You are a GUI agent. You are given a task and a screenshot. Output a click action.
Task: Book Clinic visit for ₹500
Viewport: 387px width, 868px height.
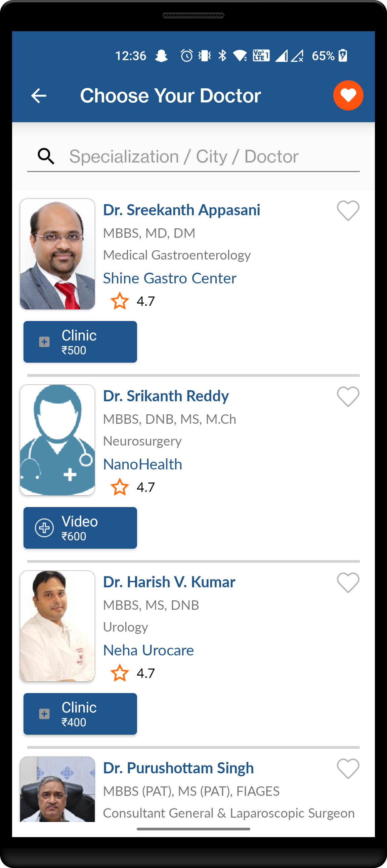pos(80,342)
